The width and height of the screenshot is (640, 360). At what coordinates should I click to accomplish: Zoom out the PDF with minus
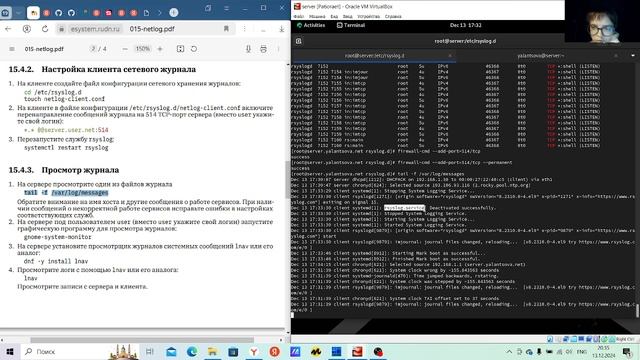[x=125, y=49]
